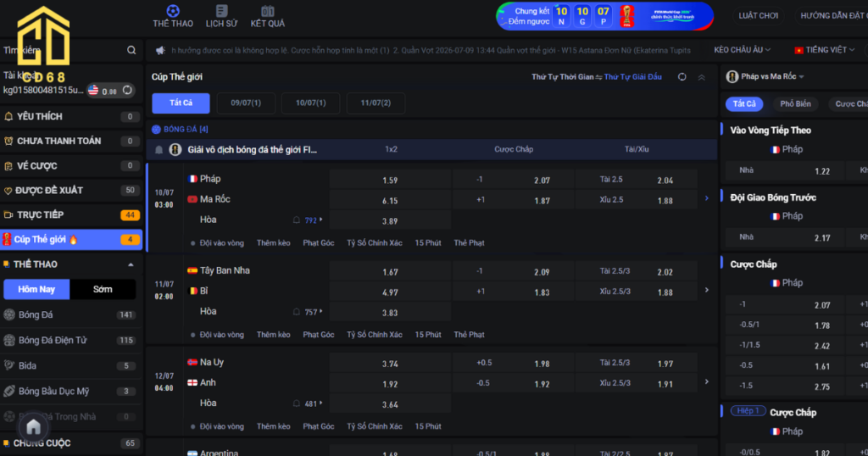Click Thêm kèo under Pháp vs Ma Rốc
Screen dimensions: 868x456
(x=273, y=243)
